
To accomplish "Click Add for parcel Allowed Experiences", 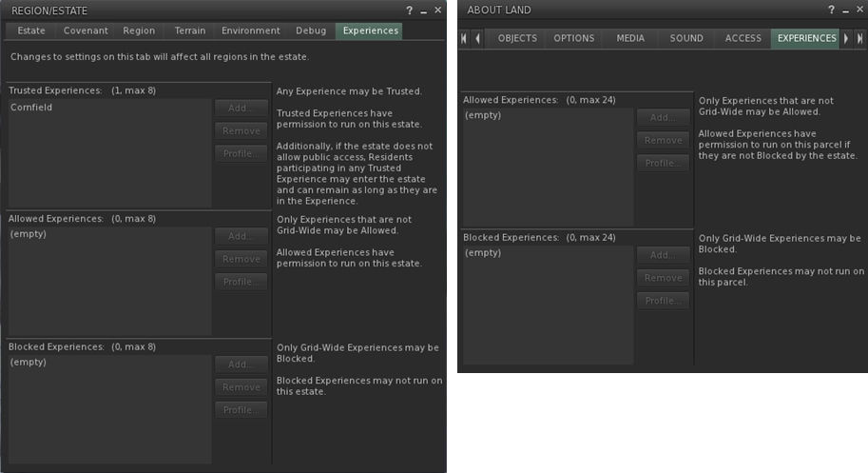I will 663,118.
